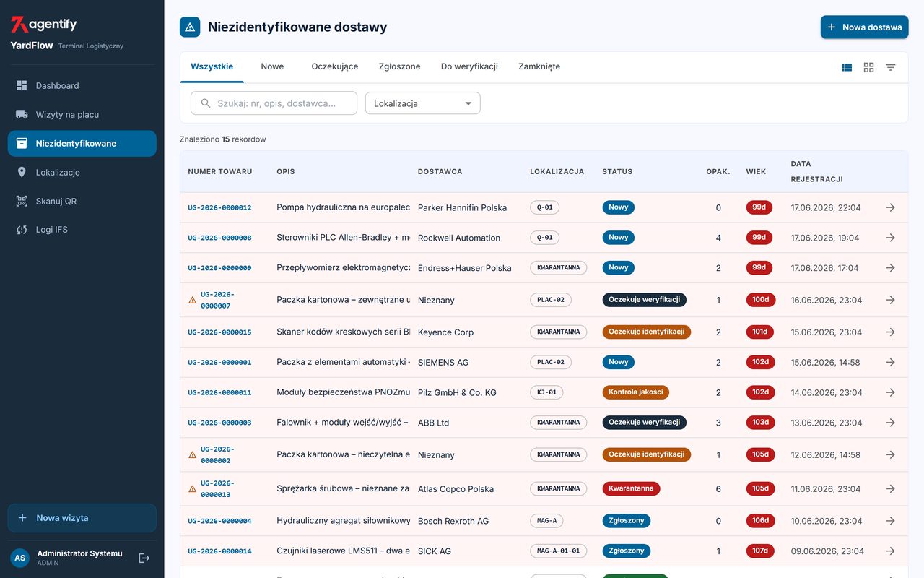This screenshot has height=578, width=924.
Task: Open row UG-2026-0000008 via its arrow
Action: coord(890,238)
